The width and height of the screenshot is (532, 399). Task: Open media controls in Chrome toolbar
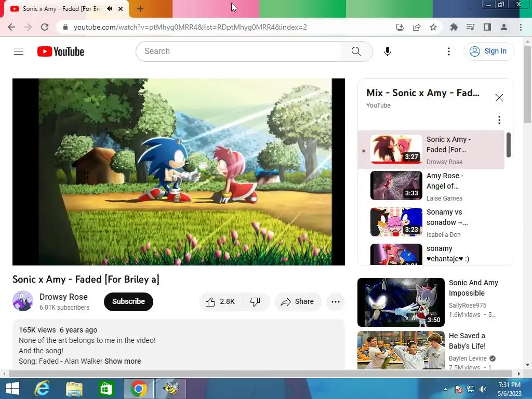(470, 27)
